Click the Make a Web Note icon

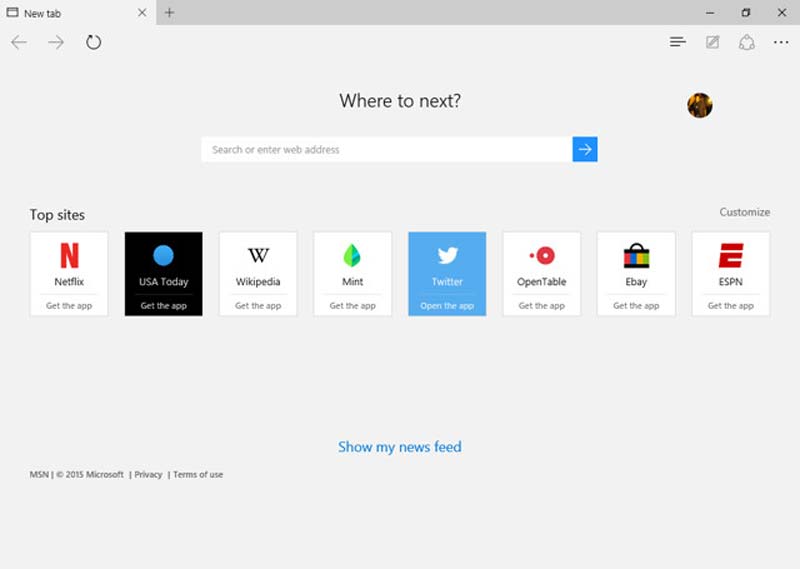712,42
